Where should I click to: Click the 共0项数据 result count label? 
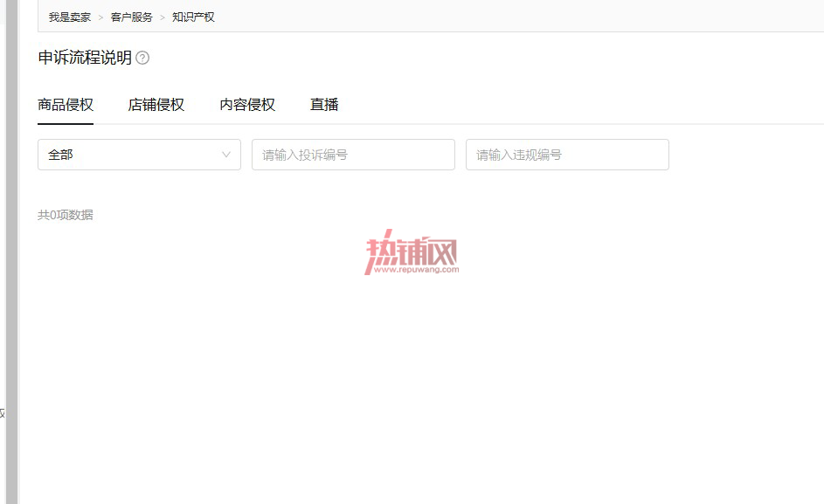pos(66,215)
